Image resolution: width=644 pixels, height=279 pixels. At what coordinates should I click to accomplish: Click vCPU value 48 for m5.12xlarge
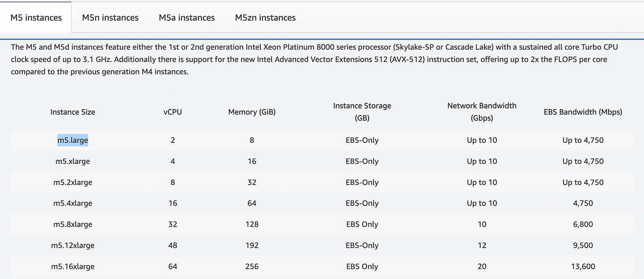173,245
